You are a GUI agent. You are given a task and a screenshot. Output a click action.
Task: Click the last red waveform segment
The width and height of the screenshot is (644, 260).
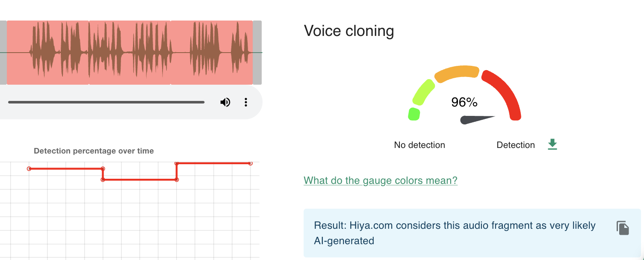(212, 53)
